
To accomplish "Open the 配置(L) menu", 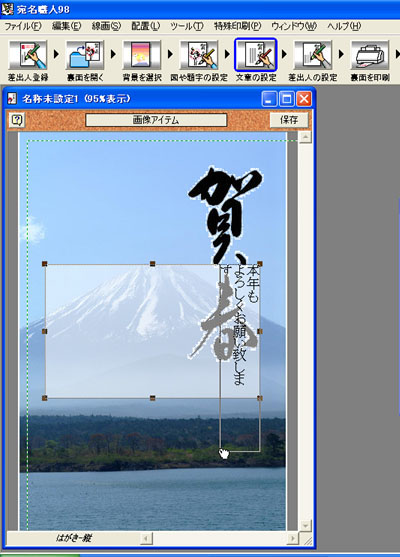I will [x=145, y=26].
